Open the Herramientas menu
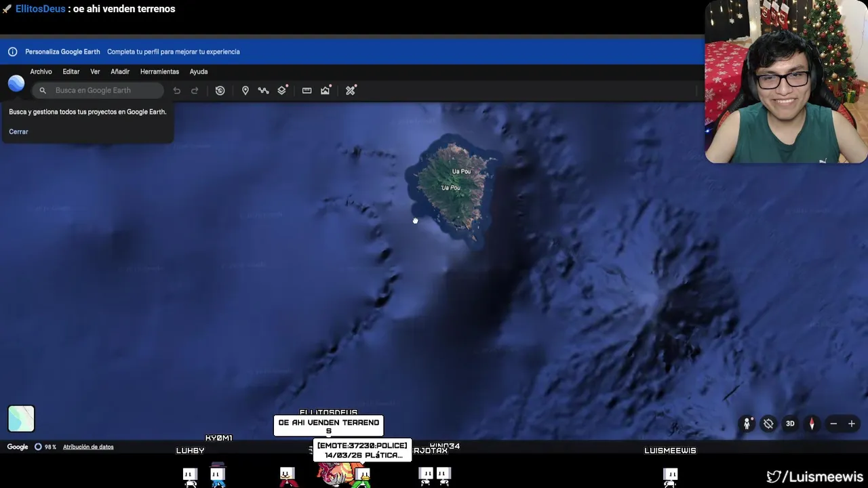868x488 pixels. (x=159, y=71)
